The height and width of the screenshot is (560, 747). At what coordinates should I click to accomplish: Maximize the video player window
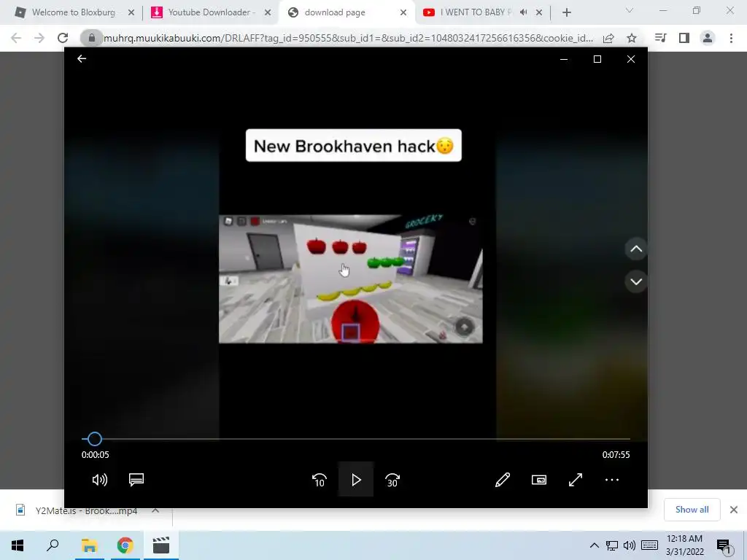click(x=597, y=59)
